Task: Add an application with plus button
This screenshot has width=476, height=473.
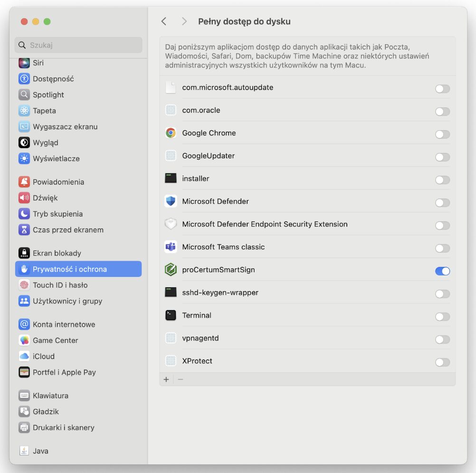Action: coord(166,379)
